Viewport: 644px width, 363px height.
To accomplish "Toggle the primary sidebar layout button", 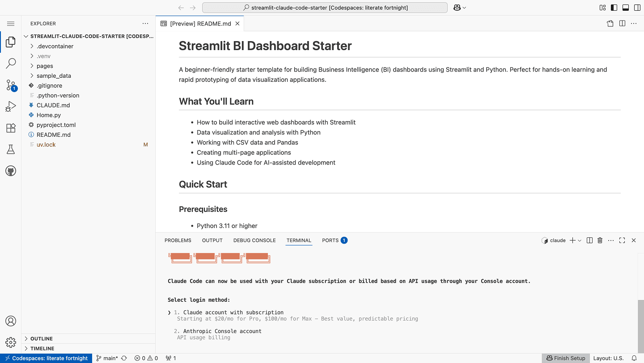I will [x=614, y=8].
